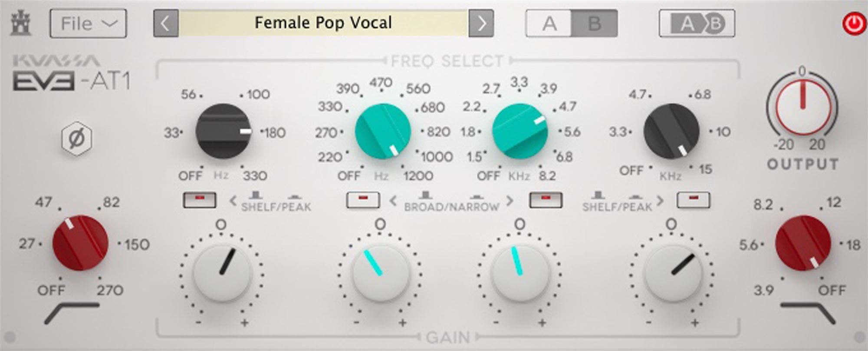
Task: Set low-mid frequency to 220
Action: click(x=330, y=156)
